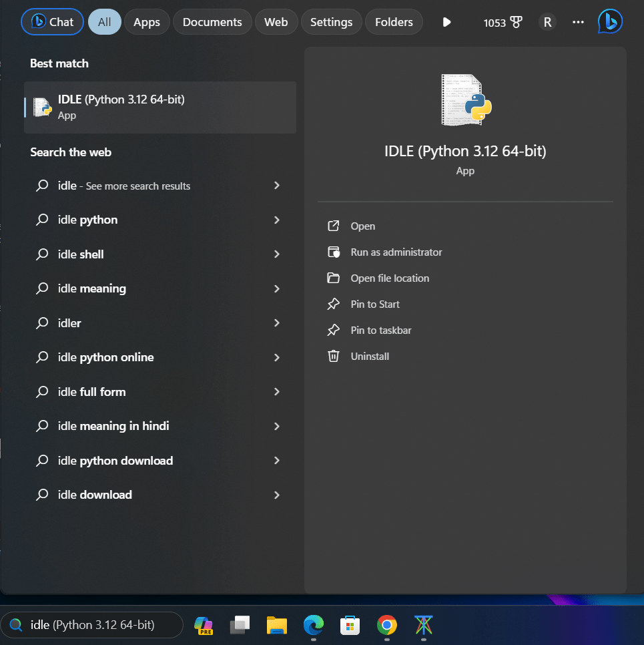Screen dimensions: 644x645
Task: Launch Microsoft Edge from the taskbar
Action: 313,627
